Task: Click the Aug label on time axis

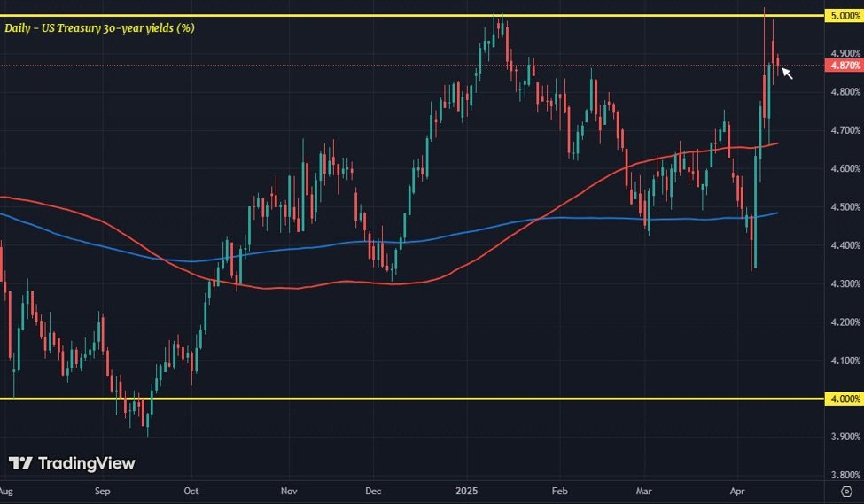Action: 7,489
